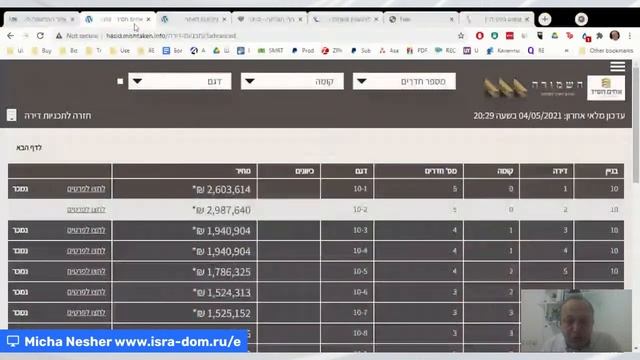640x360 pixels.
Task: Open the Use bookmarks folder
Action: point(120,51)
